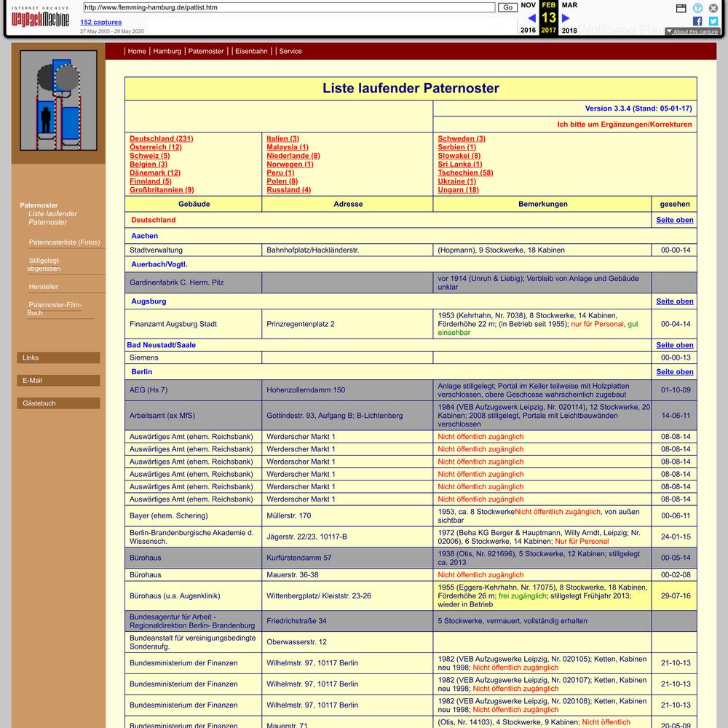
Task: Jump to Ukraine (1) list
Action: click(457, 181)
